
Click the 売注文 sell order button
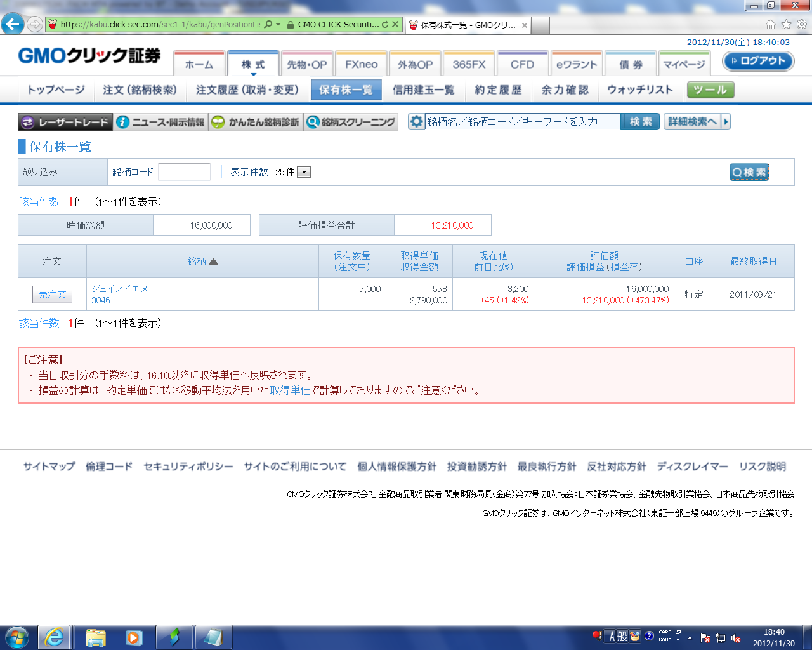52,295
